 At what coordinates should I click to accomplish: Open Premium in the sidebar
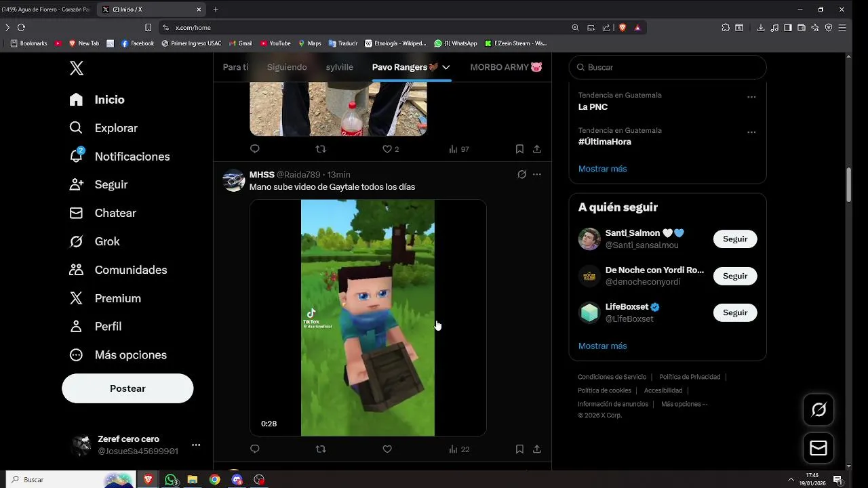pyautogui.click(x=105, y=298)
